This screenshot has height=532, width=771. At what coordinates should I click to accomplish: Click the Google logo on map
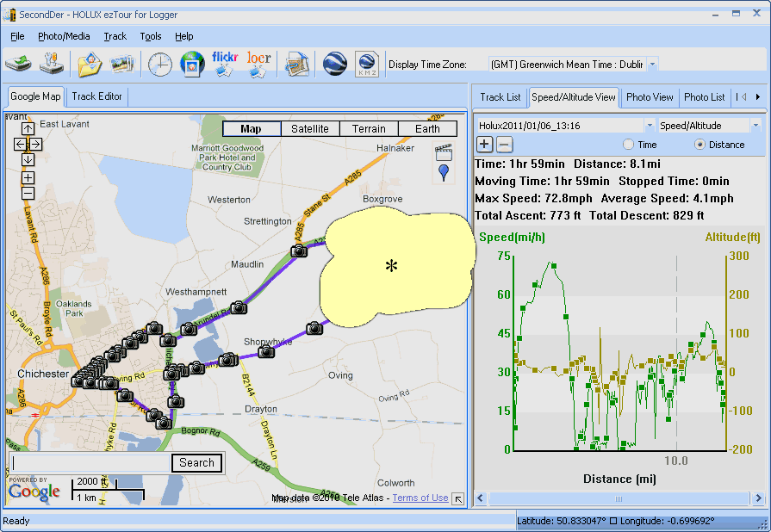[34, 492]
